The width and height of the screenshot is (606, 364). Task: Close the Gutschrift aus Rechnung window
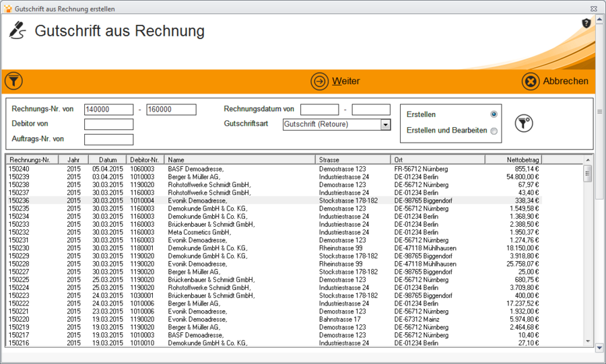(594, 9)
